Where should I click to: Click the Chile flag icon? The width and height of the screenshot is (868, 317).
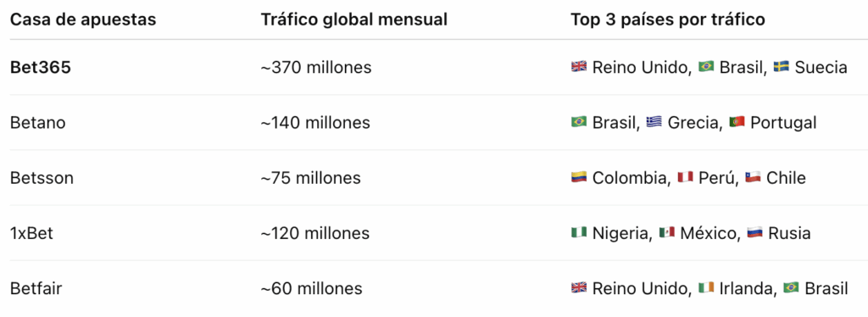pyautogui.click(x=753, y=178)
